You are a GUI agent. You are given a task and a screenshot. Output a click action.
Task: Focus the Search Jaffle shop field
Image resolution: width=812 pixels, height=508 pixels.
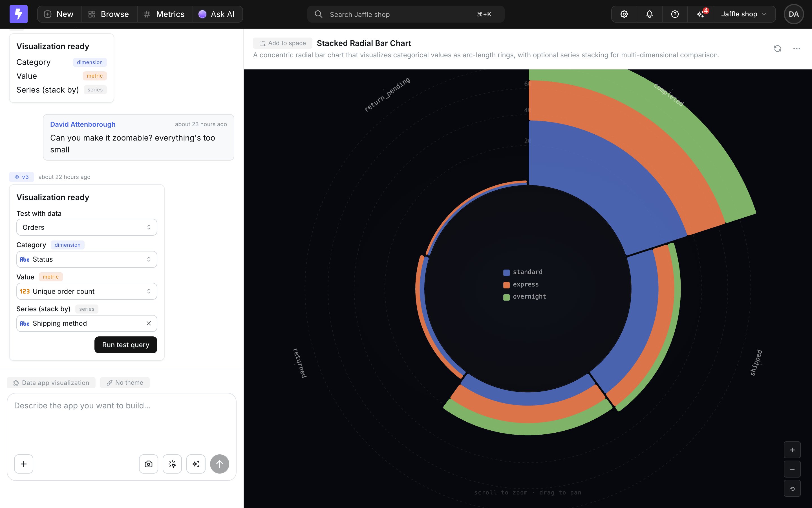(406, 14)
